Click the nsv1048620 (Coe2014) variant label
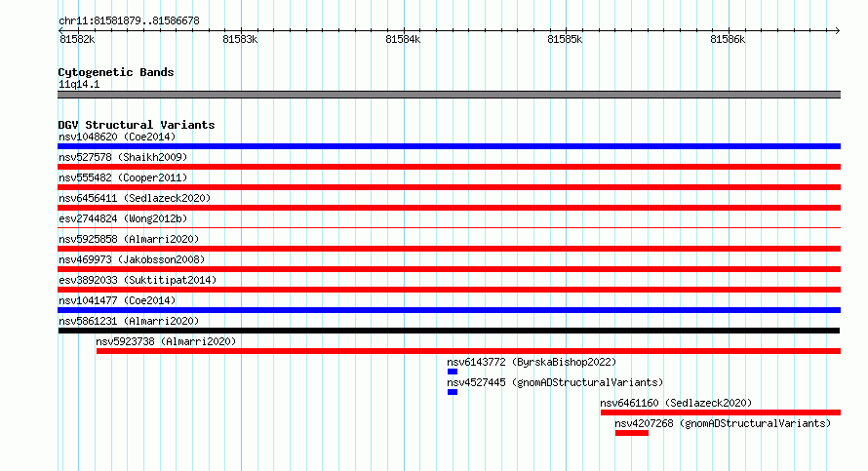The image size is (868, 471). click(x=117, y=137)
